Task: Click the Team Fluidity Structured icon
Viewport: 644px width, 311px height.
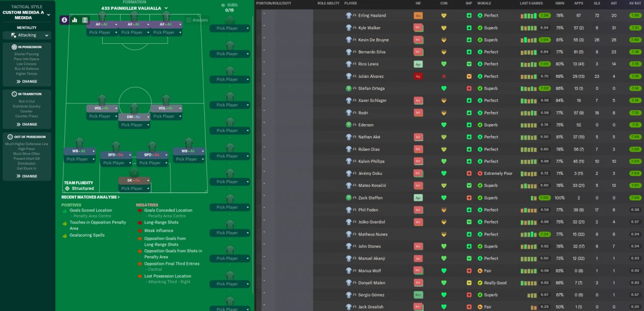Action: click(x=67, y=188)
